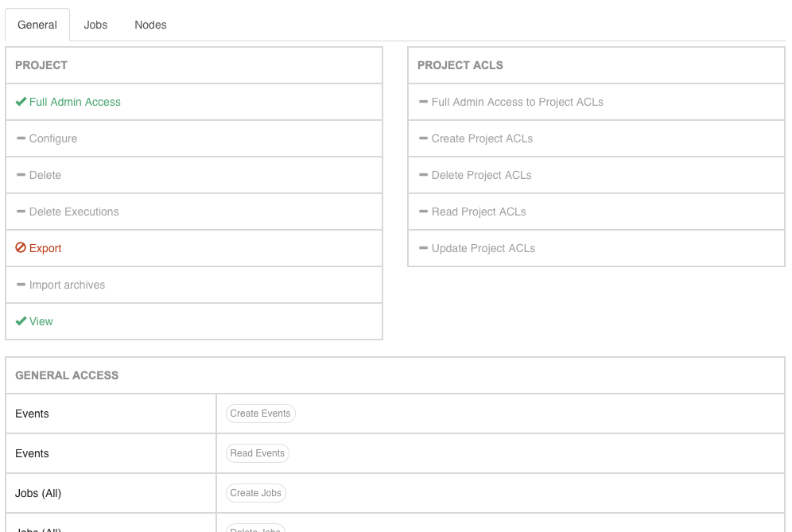Click the dash icon beside Update Project ACLs

(423, 247)
